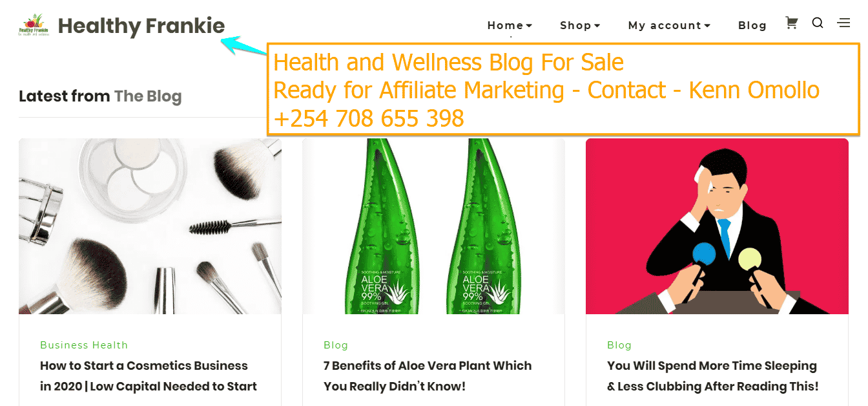Open the Aloe Vera benefits article title
Image resolution: width=868 pixels, height=406 pixels.
coord(428,376)
